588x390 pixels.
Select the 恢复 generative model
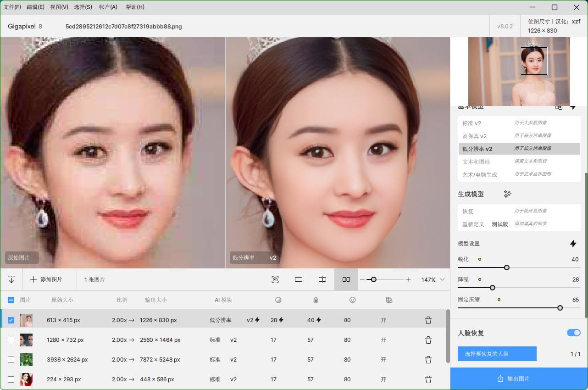(519, 211)
